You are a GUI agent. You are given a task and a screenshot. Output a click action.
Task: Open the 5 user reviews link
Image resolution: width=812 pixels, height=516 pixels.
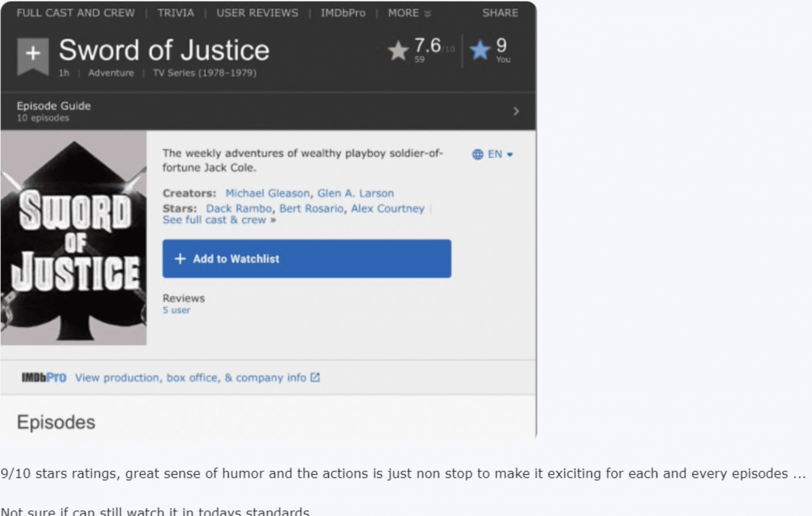coord(177,310)
